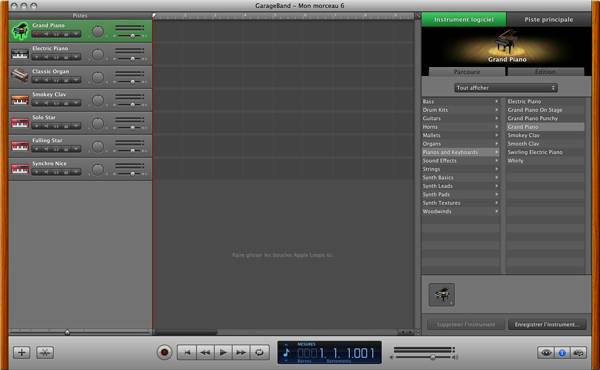Toggle the cycle loop button
600x370 pixels.
(x=259, y=352)
